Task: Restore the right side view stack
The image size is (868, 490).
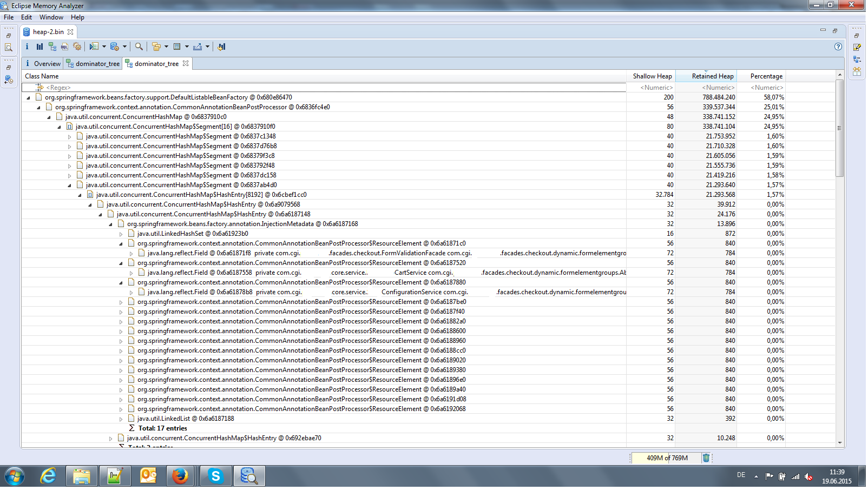Action: point(857,36)
